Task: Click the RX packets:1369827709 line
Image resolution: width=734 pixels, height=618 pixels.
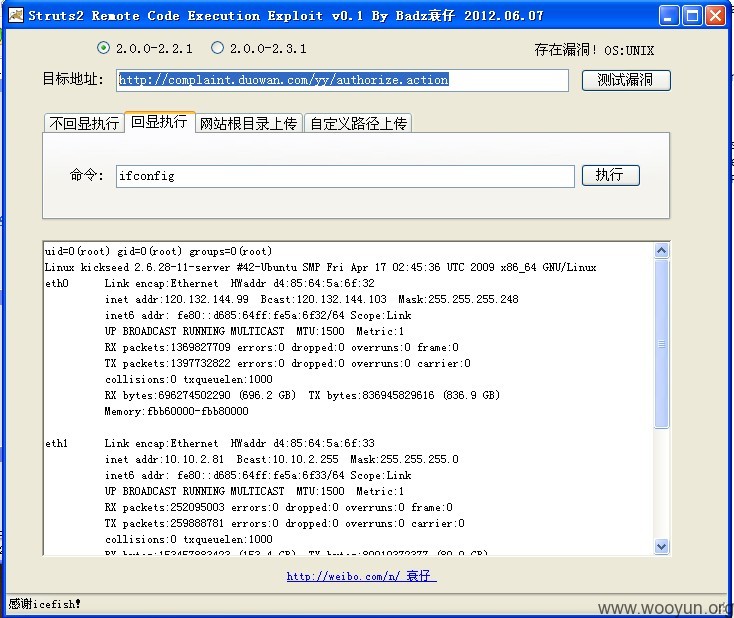Action: point(282,347)
